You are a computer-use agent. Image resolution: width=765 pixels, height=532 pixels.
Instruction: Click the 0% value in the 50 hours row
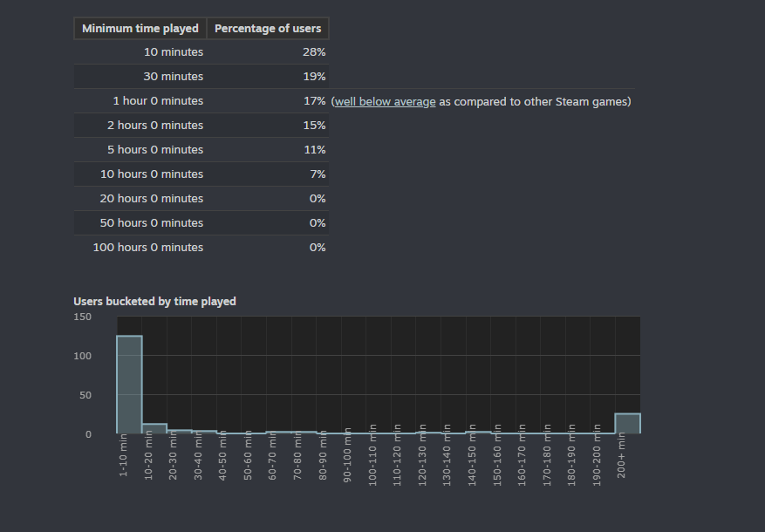[x=318, y=222]
